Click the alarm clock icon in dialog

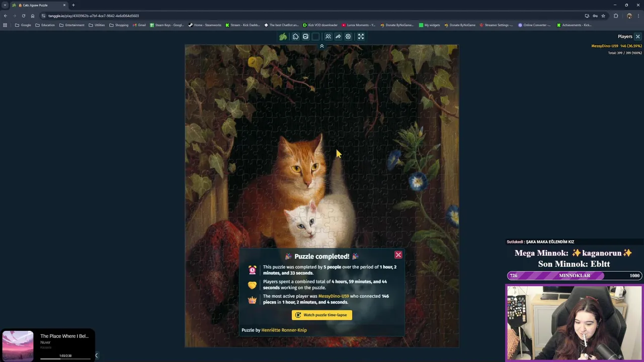(x=252, y=270)
